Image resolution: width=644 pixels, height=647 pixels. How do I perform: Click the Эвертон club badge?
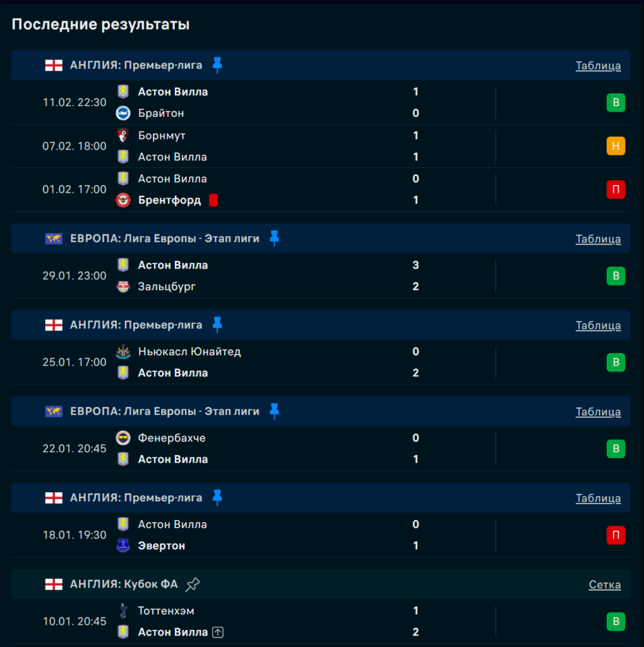123,546
